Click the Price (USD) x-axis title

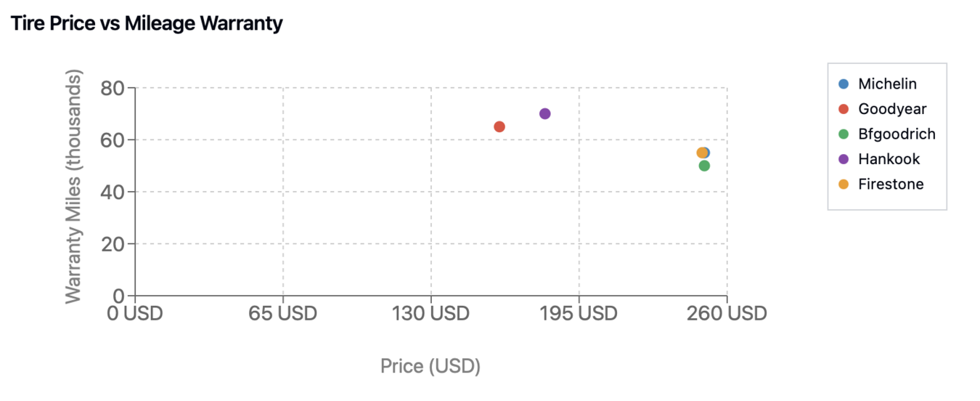430,366
